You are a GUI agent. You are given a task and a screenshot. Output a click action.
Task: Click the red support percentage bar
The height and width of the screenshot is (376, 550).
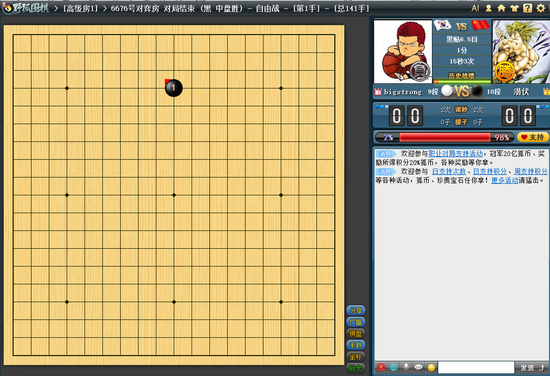(x=445, y=137)
